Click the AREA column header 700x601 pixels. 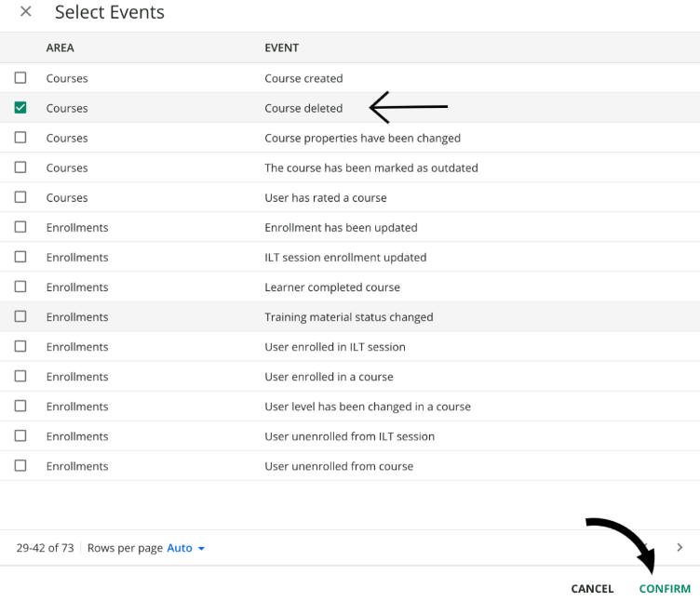click(61, 47)
